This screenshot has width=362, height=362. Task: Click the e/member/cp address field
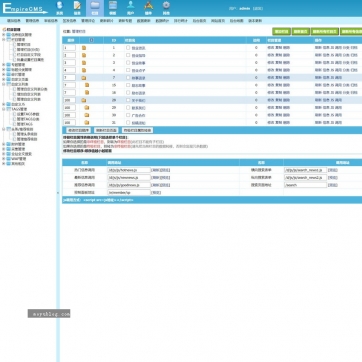point(129,192)
